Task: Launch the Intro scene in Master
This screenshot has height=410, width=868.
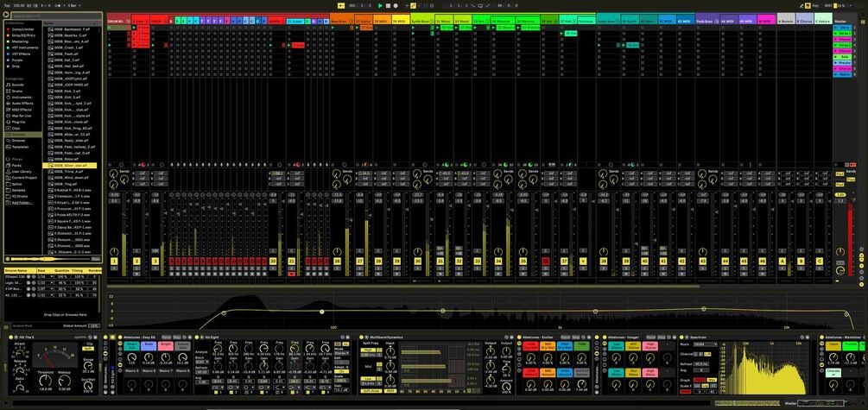Action: click(845, 27)
